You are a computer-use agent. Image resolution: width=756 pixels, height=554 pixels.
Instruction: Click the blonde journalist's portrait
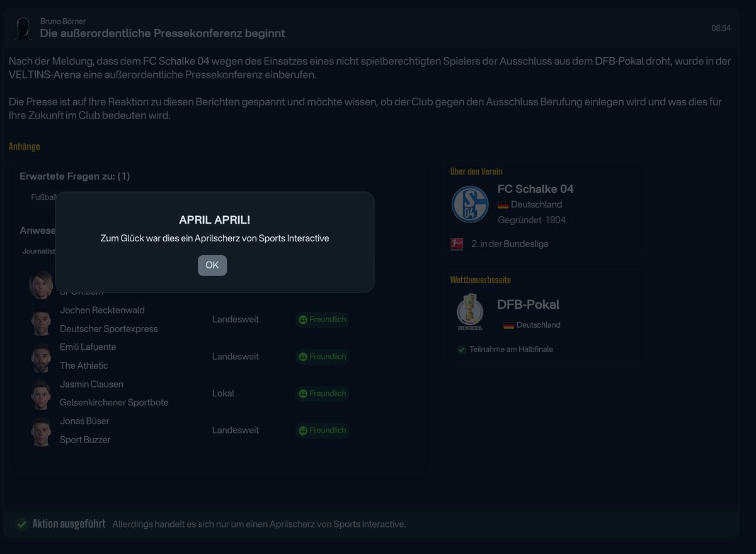(x=41, y=284)
